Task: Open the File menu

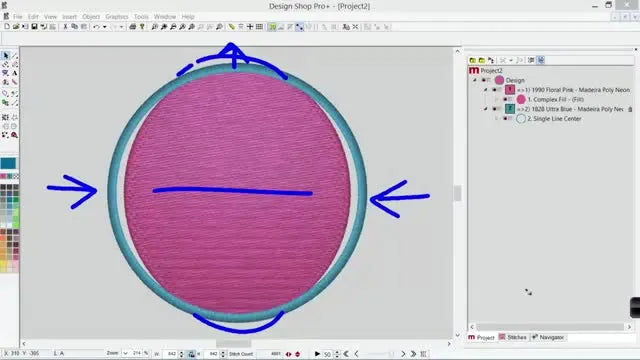Action: [18, 17]
